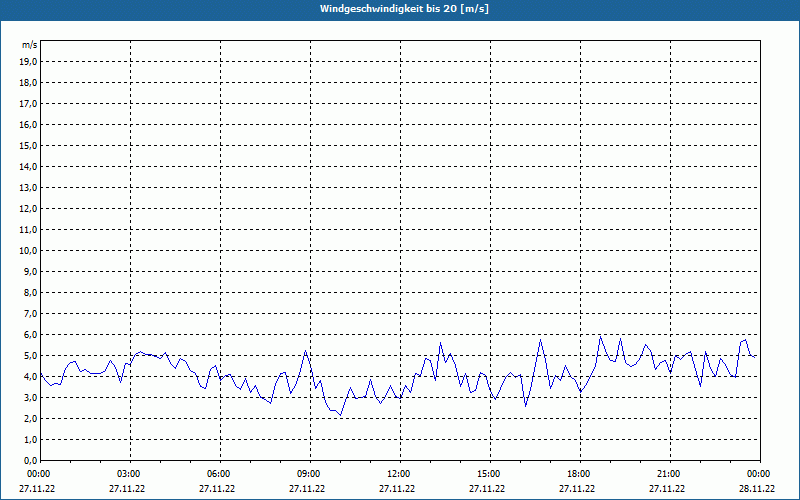Click the wind speed minimum near 10:00
The width and height of the screenshot is (800, 500).
[340, 415]
